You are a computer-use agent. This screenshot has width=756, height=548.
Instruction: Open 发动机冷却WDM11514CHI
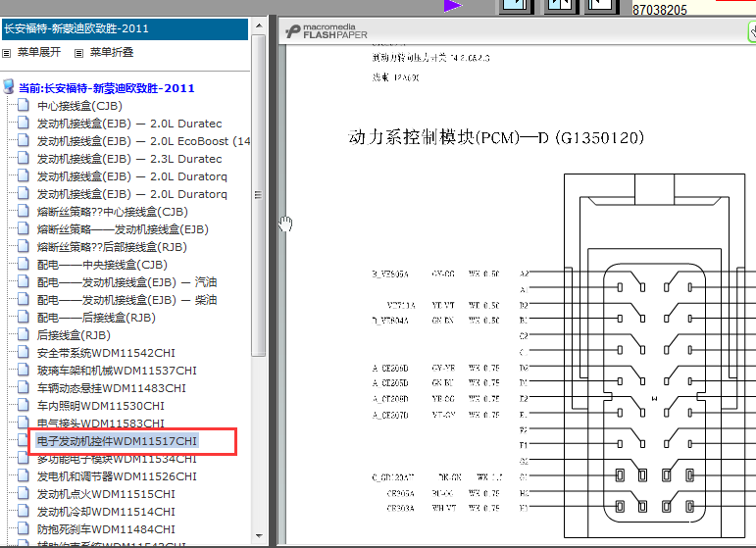106,512
